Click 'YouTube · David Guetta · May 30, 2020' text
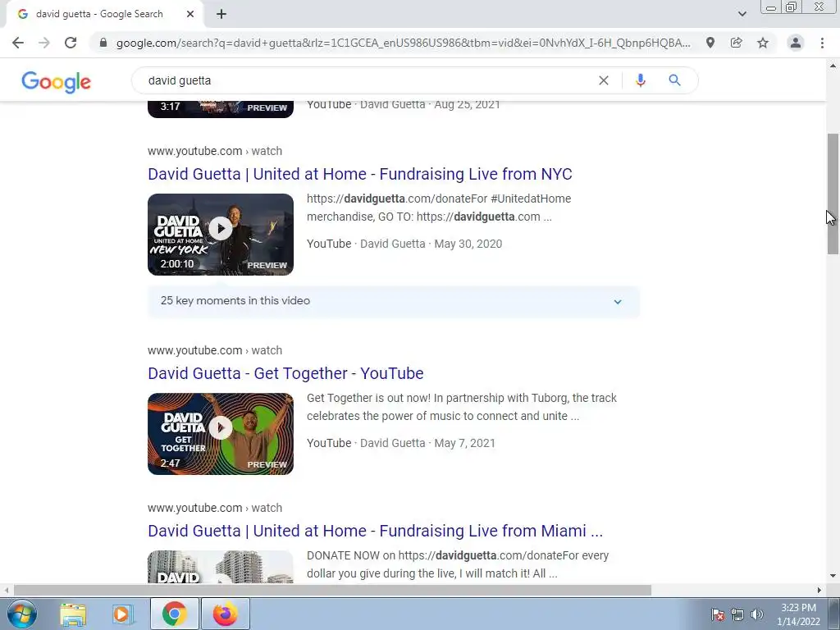 tap(404, 244)
